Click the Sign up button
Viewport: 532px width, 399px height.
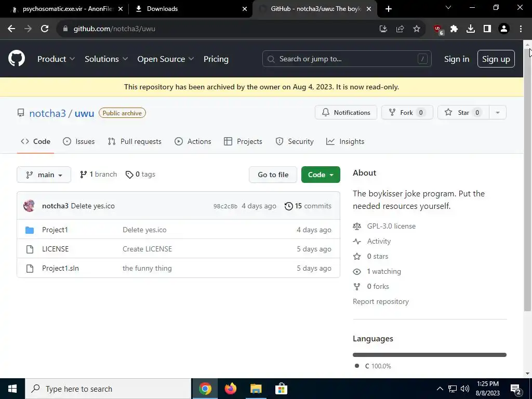496,59
